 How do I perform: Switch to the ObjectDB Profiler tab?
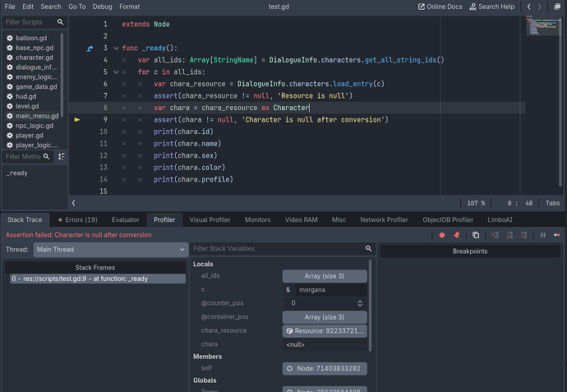pos(448,220)
